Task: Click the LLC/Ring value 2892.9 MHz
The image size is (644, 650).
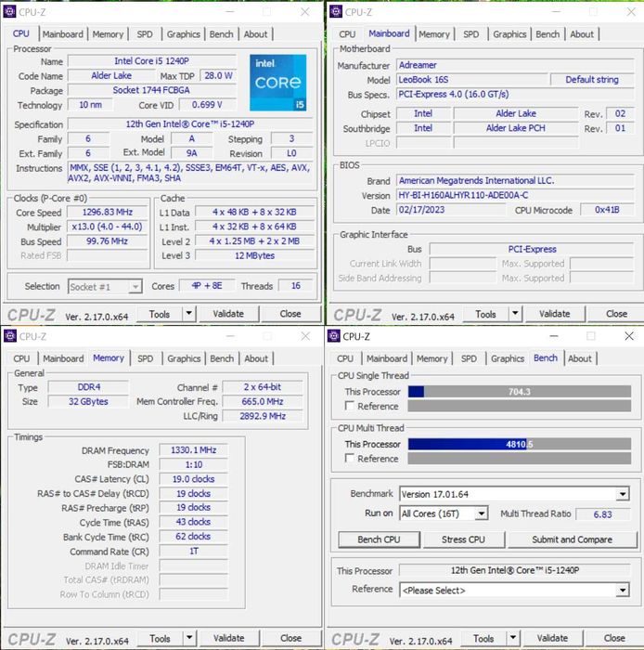Action: 263,416
